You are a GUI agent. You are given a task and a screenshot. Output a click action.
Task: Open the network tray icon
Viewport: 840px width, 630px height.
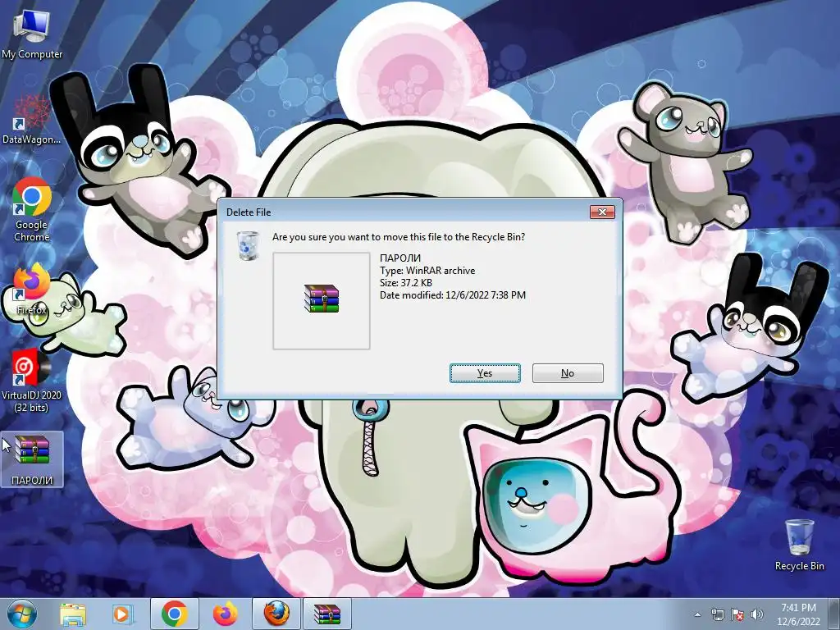pos(717,614)
